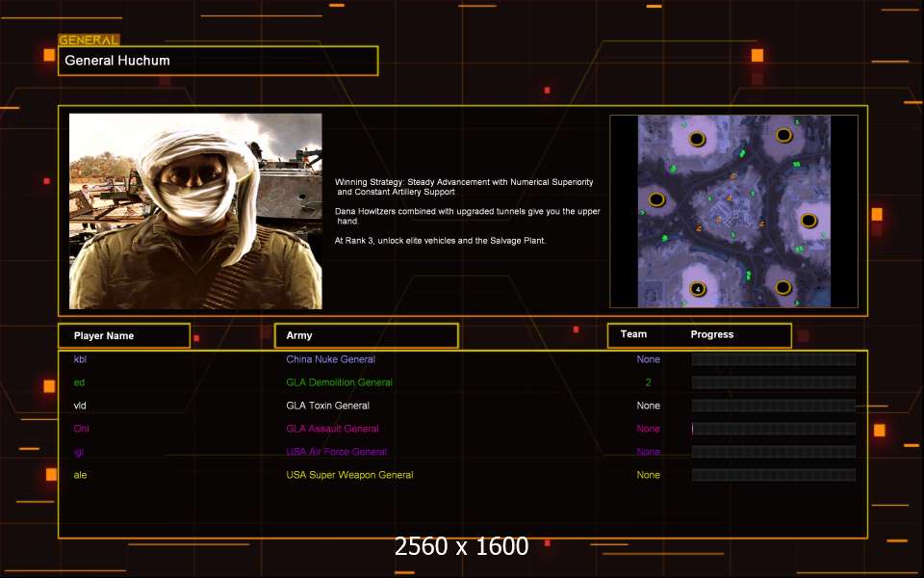Click the Army column header
This screenshot has width=924, height=578.
[x=366, y=335]
